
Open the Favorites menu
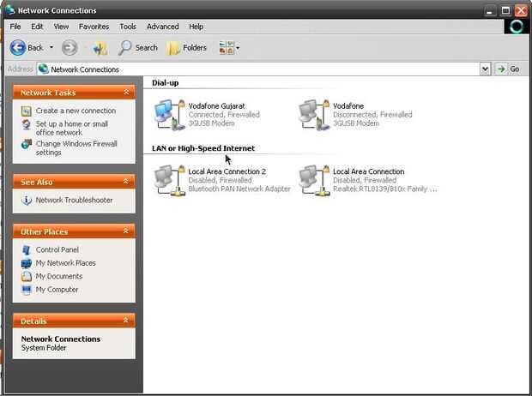coord(94,27)
